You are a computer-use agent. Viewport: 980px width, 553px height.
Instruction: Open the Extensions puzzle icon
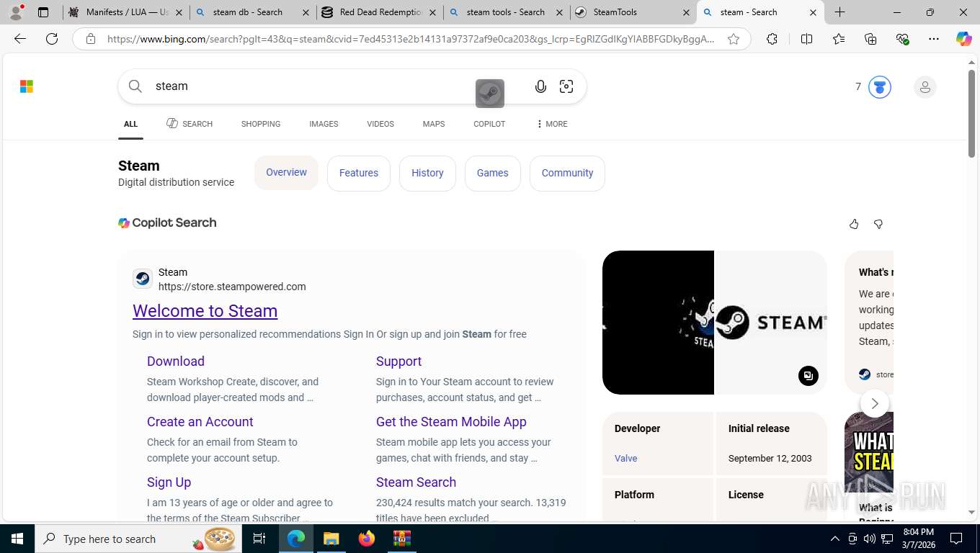tap(772, 39)
